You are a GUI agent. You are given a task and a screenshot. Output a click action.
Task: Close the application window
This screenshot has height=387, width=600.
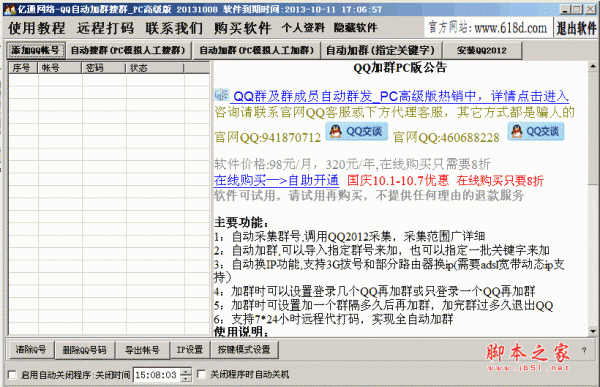tap(592, 9)
